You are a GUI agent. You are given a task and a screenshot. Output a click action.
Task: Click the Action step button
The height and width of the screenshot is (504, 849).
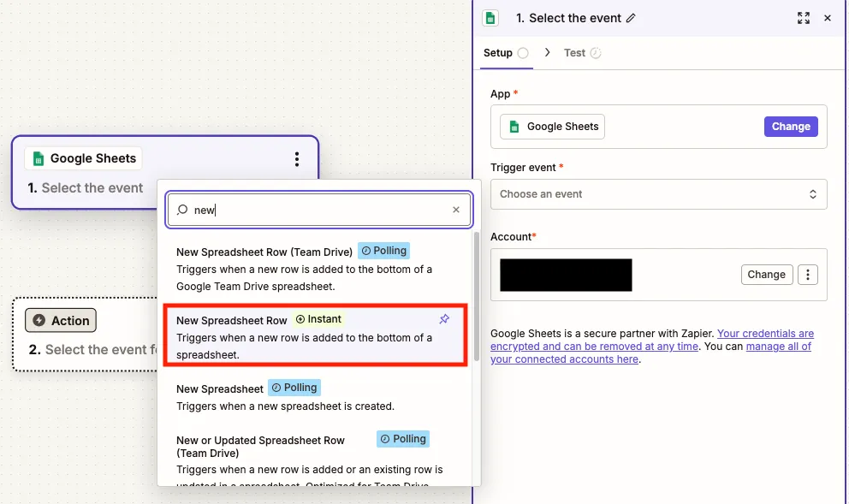[x=61, y=321]
